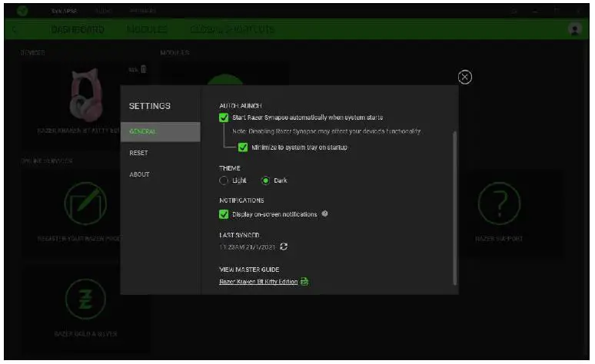The image size is (595, 364).
Task: Toggle Start Razer Synapse automatically checkbox
Action: click(x=224, y=117)
